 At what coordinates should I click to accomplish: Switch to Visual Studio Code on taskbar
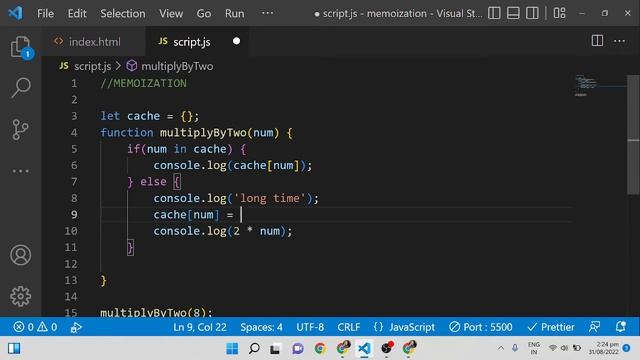[x=364, y=348]
